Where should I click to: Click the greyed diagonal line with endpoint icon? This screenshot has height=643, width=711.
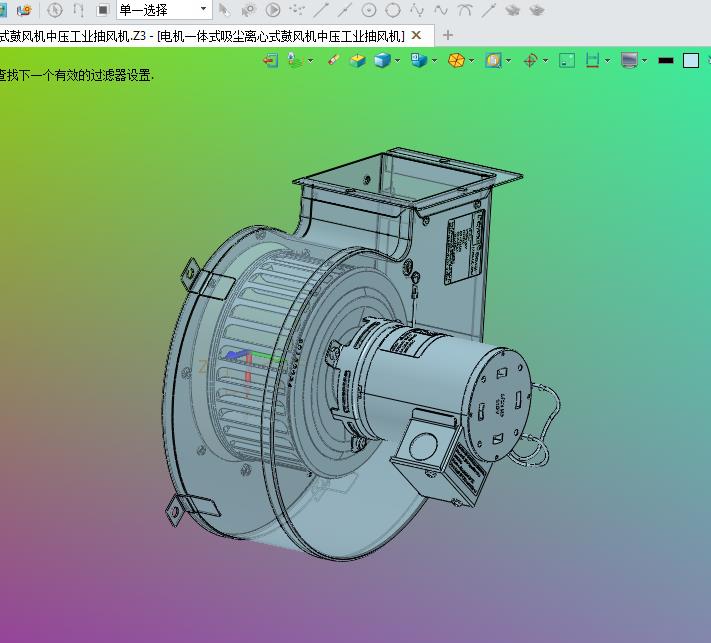(x=489, y=10)
